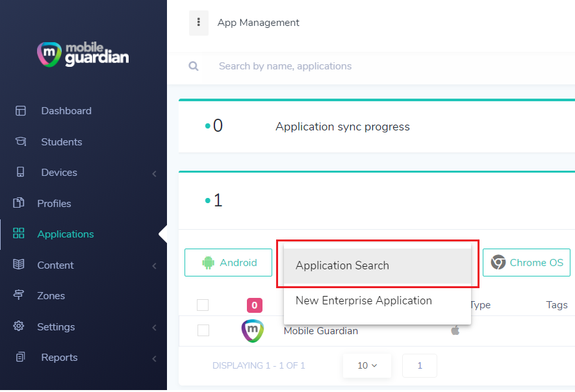
Task: Click the Android platform button
Action: tap(228, 263)
